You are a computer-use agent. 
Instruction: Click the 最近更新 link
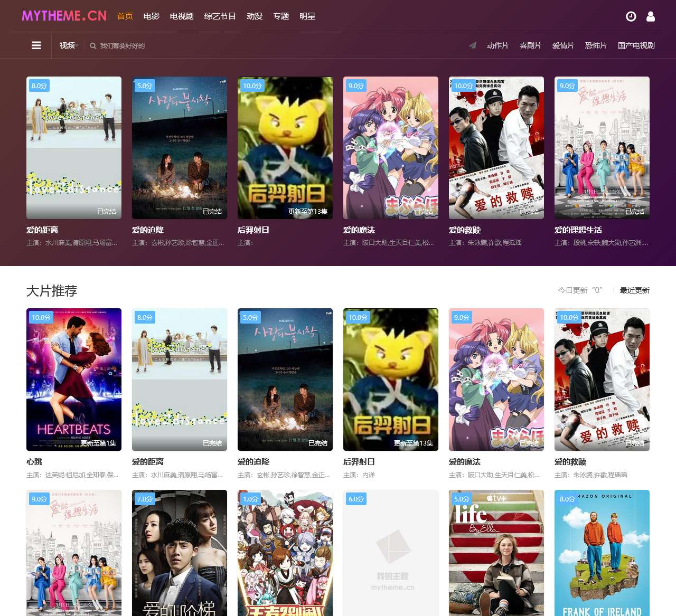[635, 290]
